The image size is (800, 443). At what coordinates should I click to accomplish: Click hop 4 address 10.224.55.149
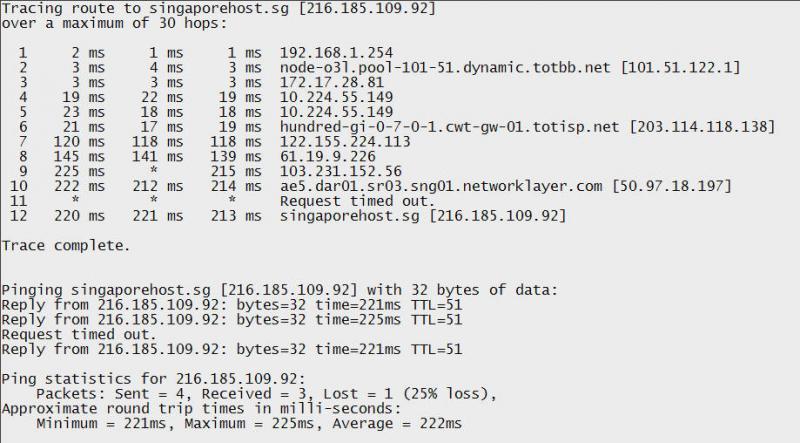pyautogui.click(x=336, y=97)
